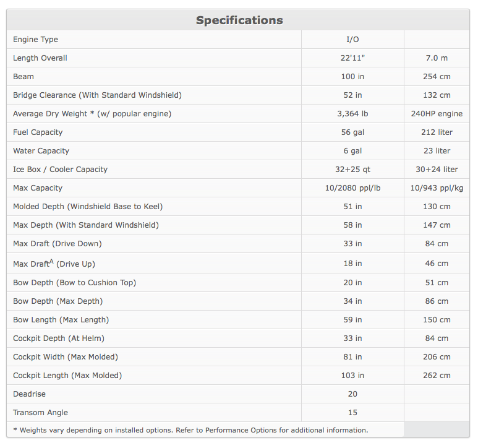Image resolution: width=478 pixels, height=448 pixels.
Task: Click the Water Capacity 23 liter cell
Action: coord(437,151)
